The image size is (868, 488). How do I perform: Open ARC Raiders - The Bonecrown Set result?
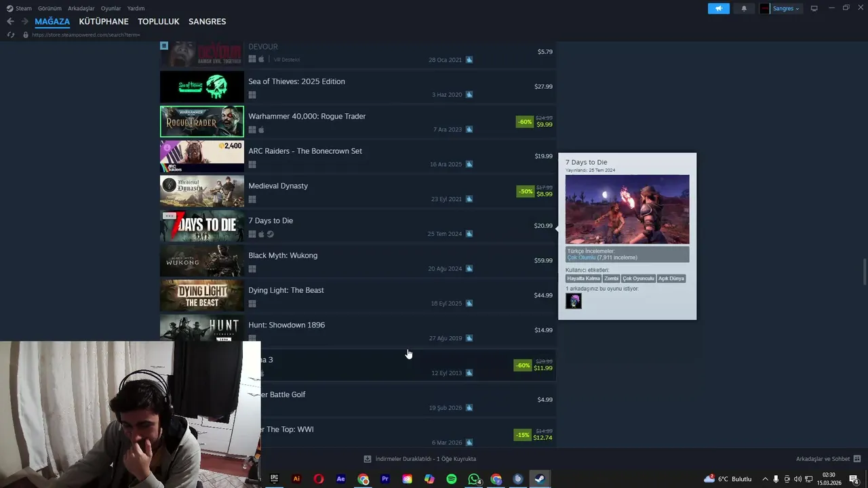click(x=357, y=156)
